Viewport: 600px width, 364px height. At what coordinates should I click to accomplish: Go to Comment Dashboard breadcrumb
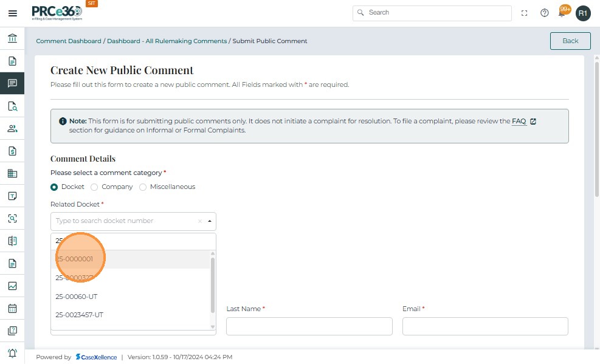69,41
